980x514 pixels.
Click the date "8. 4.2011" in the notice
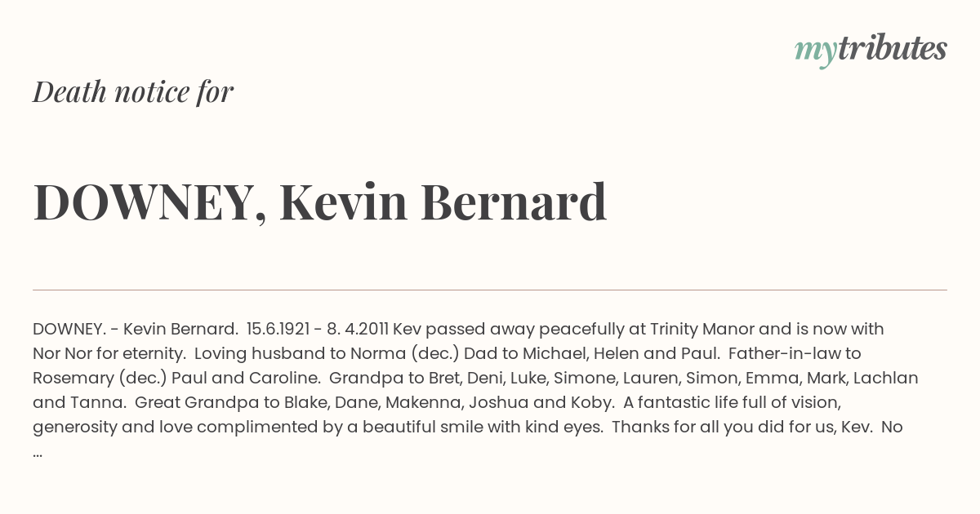click(x=357, y=329)
